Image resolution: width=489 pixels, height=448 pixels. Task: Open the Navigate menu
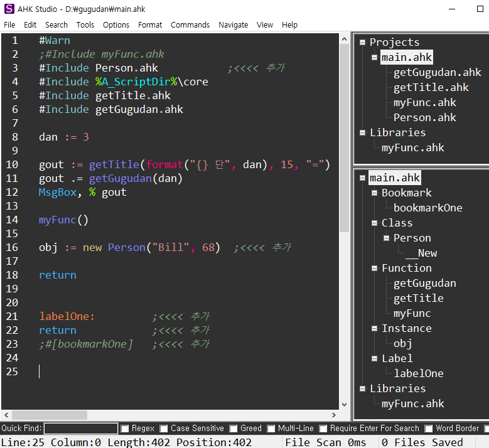[233, 24]
